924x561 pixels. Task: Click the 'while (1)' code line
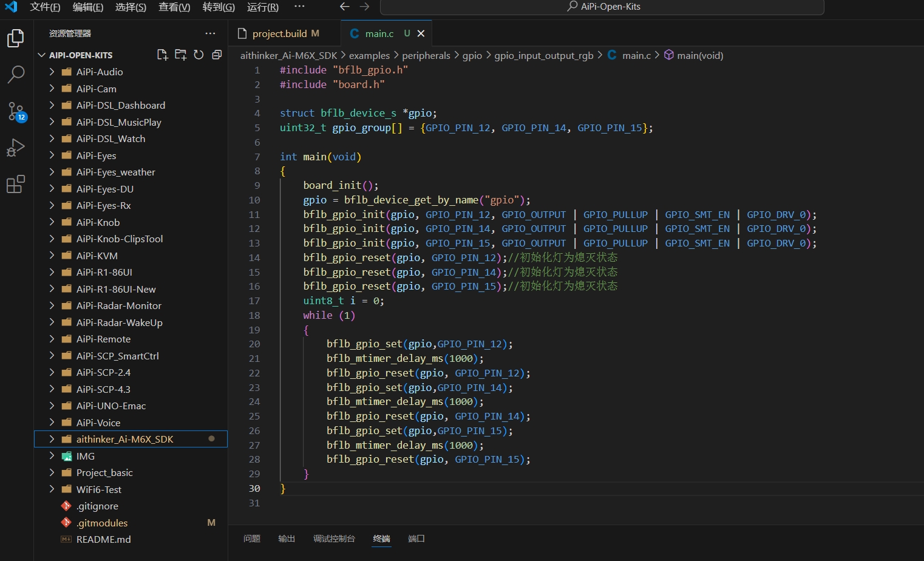pyautogui.click(x=329, y=315)
